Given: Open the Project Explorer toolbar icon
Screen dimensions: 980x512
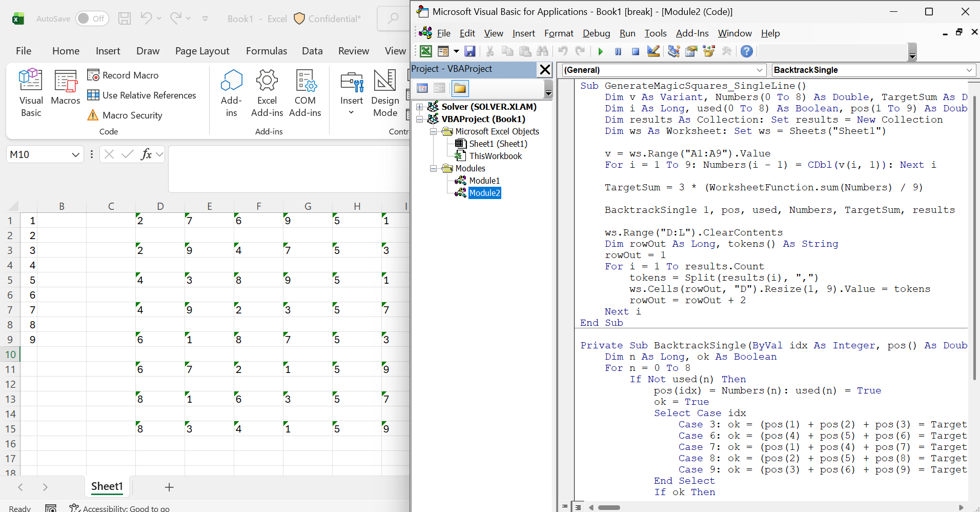Looking at the screenshot, I should [x=674, y=51].
